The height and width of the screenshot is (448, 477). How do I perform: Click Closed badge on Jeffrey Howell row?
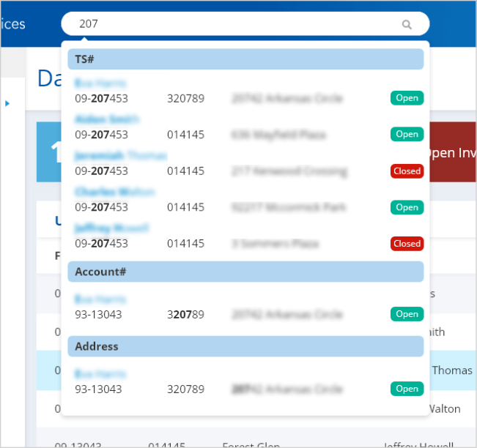click(x=407, y=244)
